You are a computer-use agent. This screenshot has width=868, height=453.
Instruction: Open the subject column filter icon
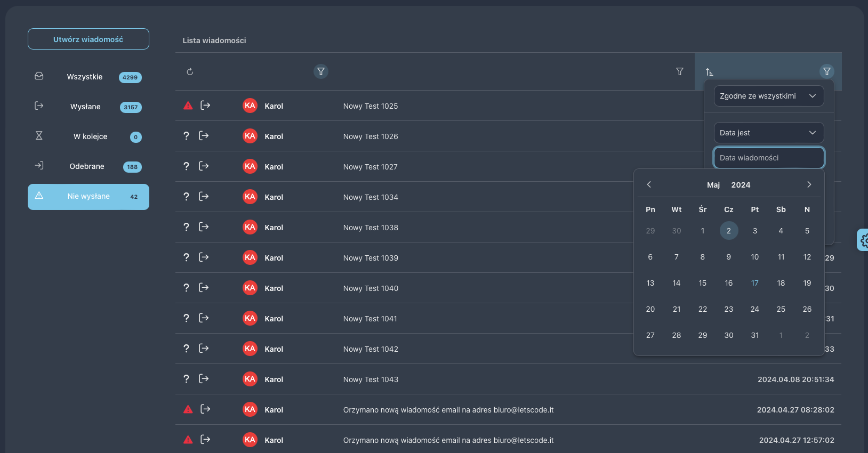[679, 71]
